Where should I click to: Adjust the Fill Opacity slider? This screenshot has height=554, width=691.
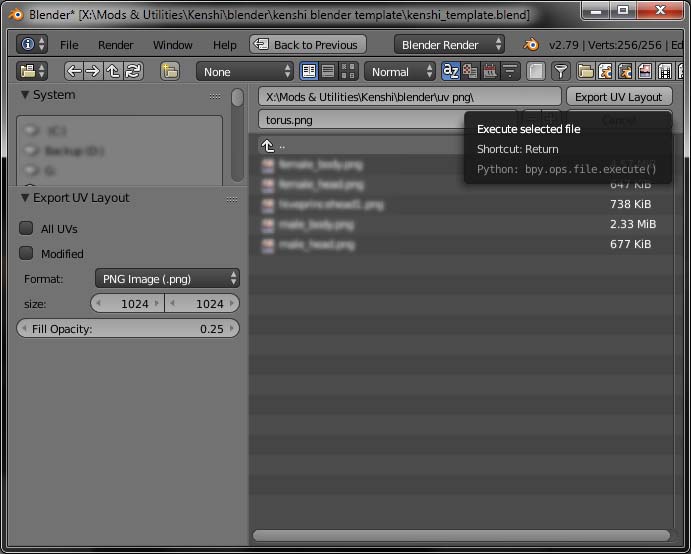(x=128, y=329)
